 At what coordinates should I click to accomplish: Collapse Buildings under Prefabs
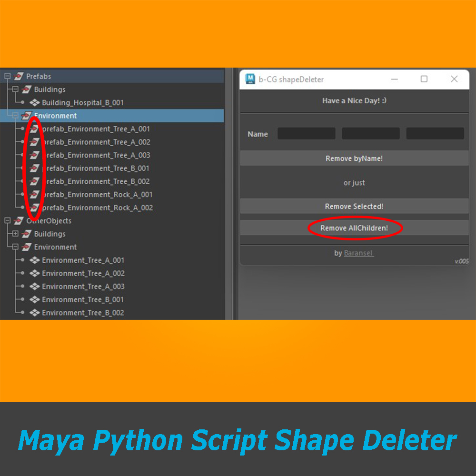pyautogui.click(x=15, y=89)
